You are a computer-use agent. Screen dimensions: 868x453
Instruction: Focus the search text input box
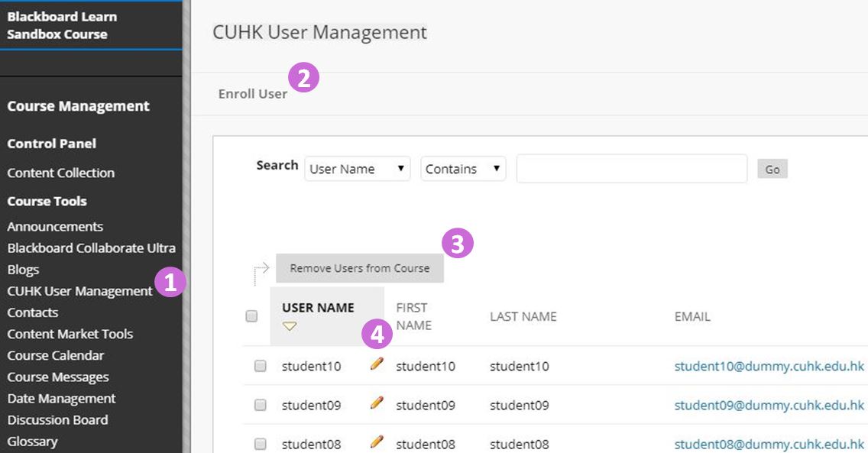(x=631, y=169)
